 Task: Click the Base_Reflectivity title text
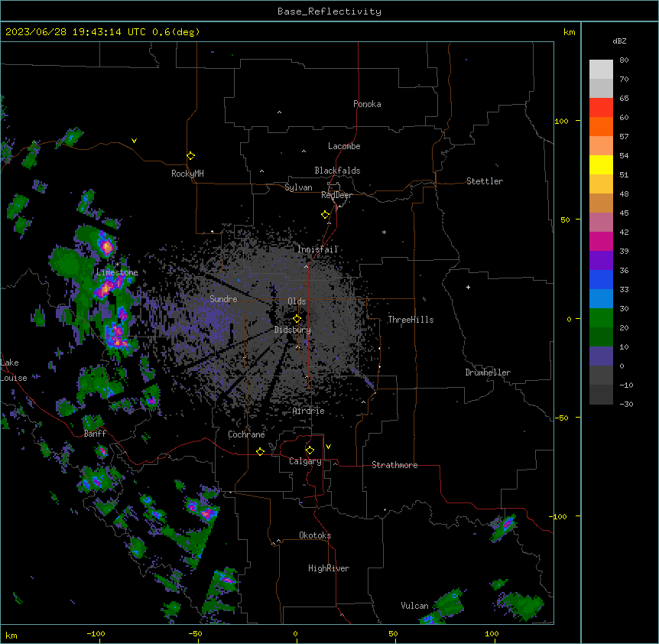(x=329, y=11)
